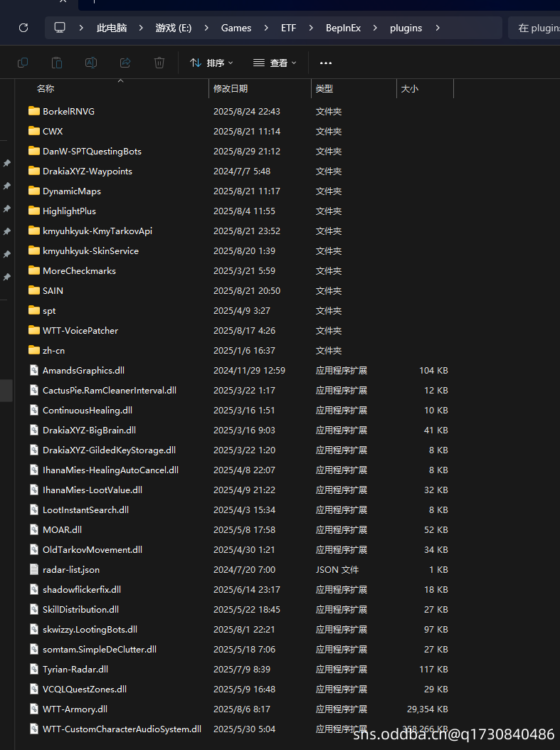The height and width of the screenshot is (750, 560).
Task: Click the Delete trash icon in the toolbar
Action: 159,63
